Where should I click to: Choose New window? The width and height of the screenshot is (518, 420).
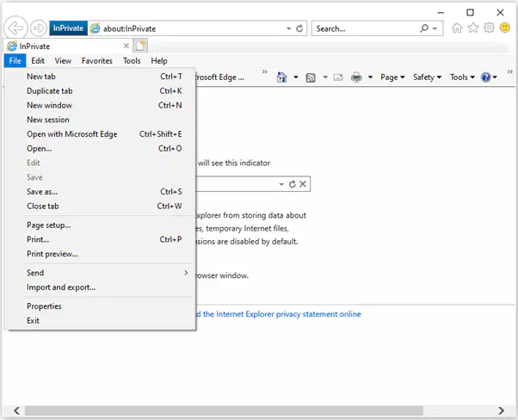click(x=101, y=105)
